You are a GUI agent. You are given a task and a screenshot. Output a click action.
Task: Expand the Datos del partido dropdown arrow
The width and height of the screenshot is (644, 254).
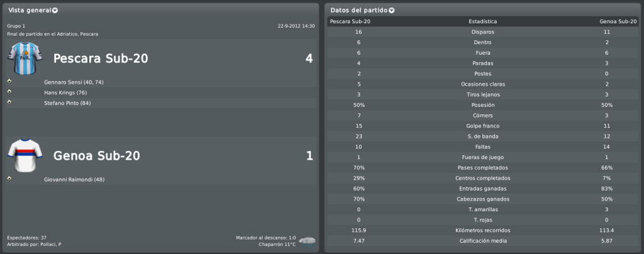(x=391, y=10)
